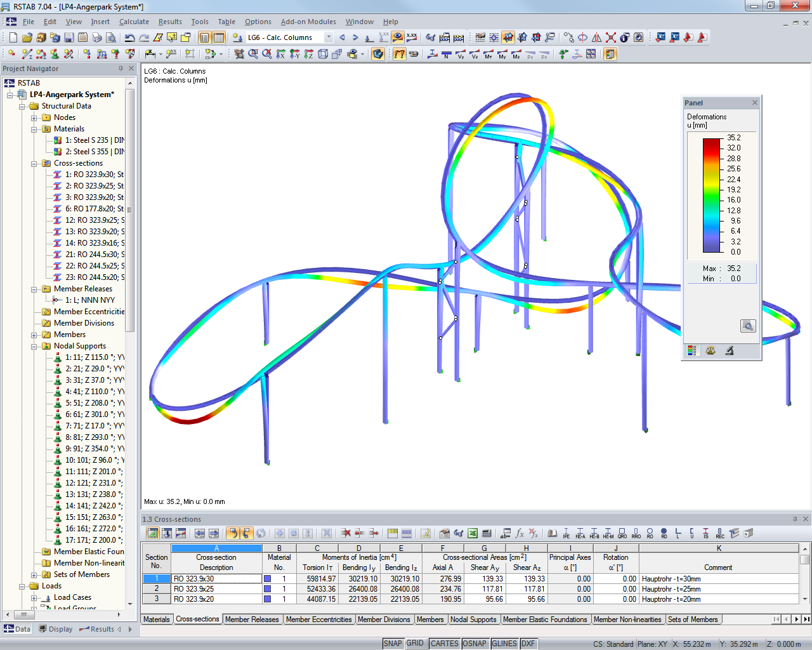The height and width of the screenshot is (650, 812).
Task: Enable OSNAP mode
Action: tap(475, 643)
